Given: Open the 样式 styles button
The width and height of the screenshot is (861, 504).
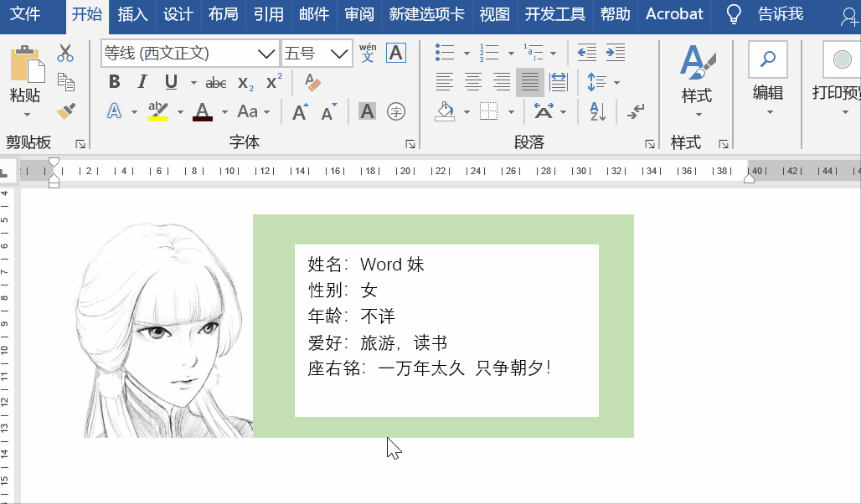Looking at the screenshot, I should coord(698,80).
